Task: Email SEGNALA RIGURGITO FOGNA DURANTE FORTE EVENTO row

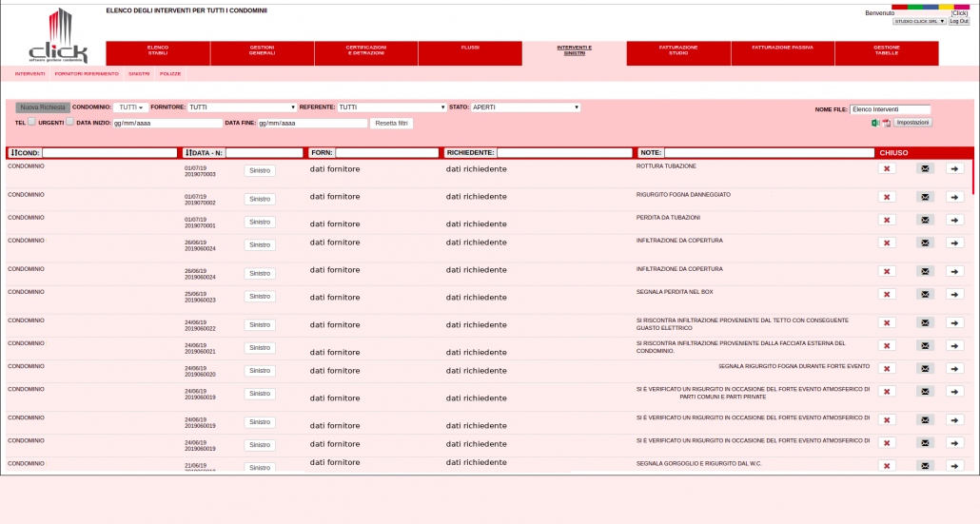Action: coord(925,368)
